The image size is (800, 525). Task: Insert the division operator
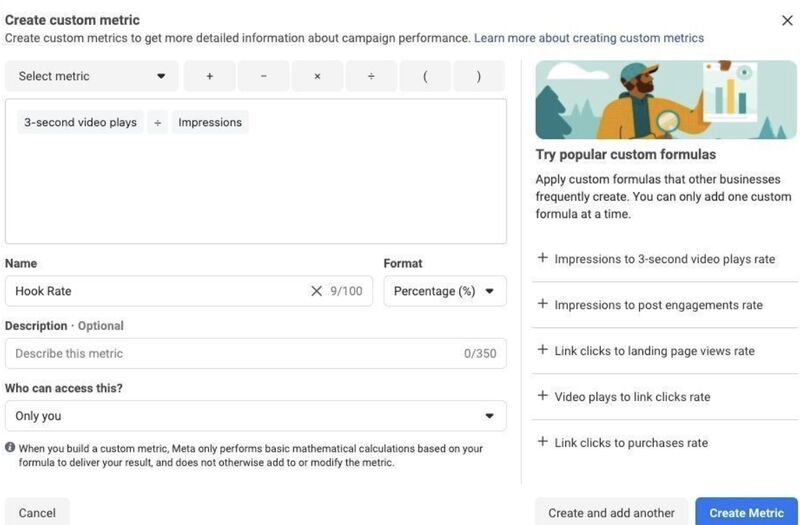coord(371,76)
